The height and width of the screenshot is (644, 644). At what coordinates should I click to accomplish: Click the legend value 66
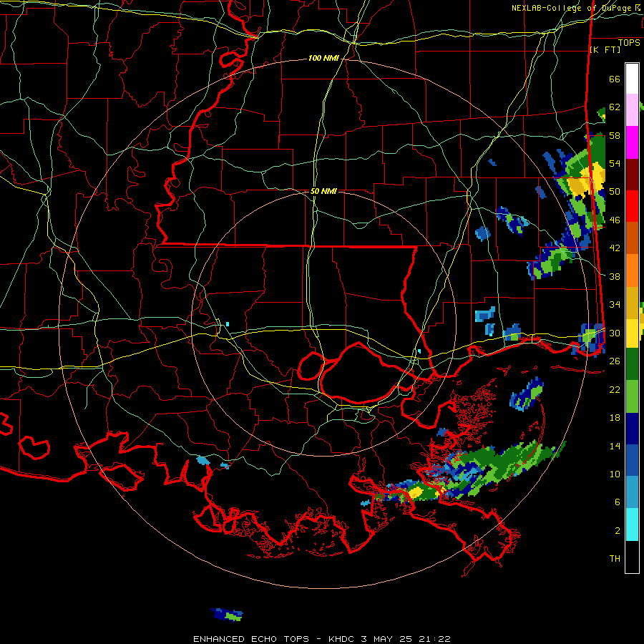pyautogui.click(x=615, y=79)
